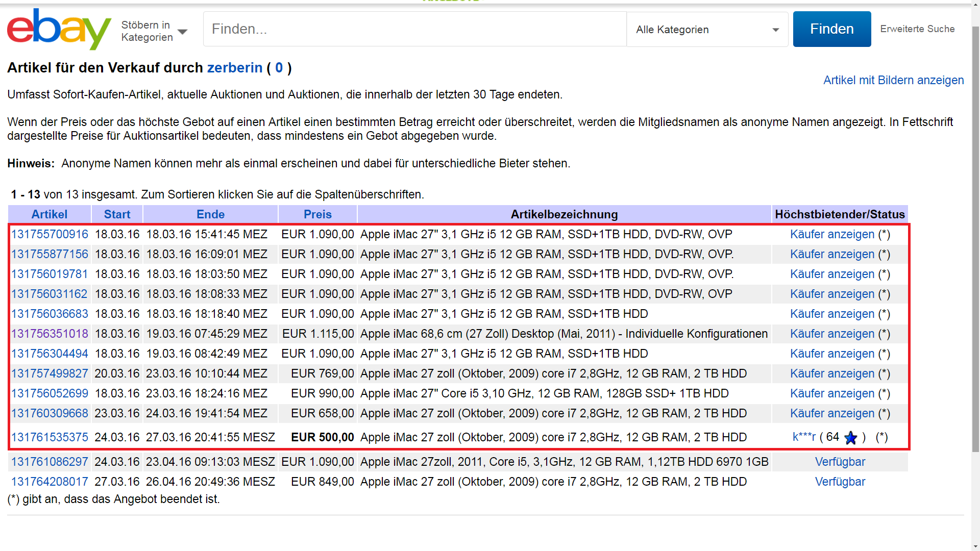Open item 131756304494

[50, 354]
